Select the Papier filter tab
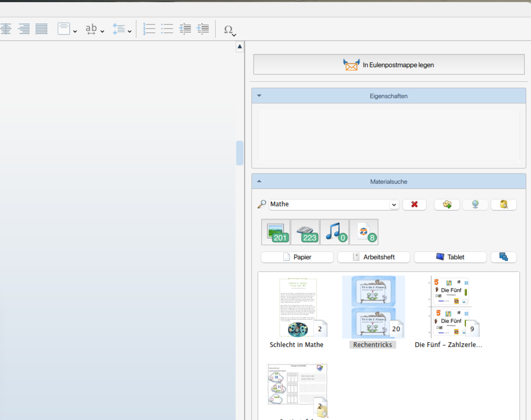 tap(297, 257)
